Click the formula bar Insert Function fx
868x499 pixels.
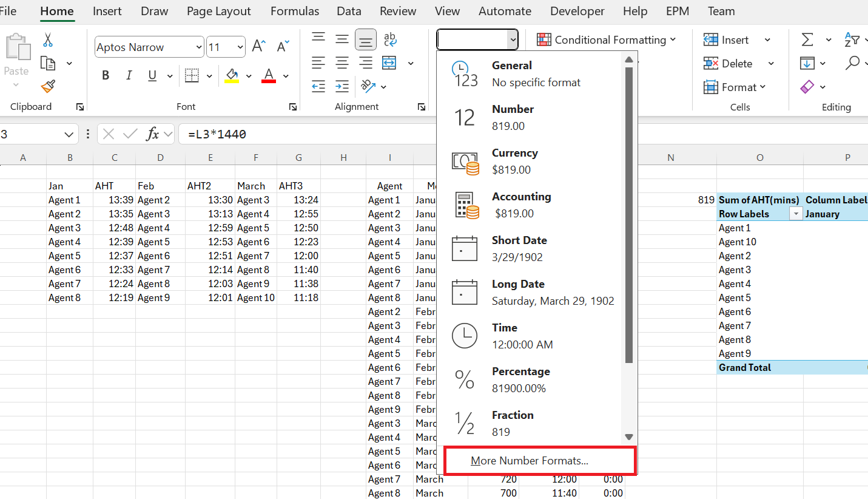tap(153, 134)
